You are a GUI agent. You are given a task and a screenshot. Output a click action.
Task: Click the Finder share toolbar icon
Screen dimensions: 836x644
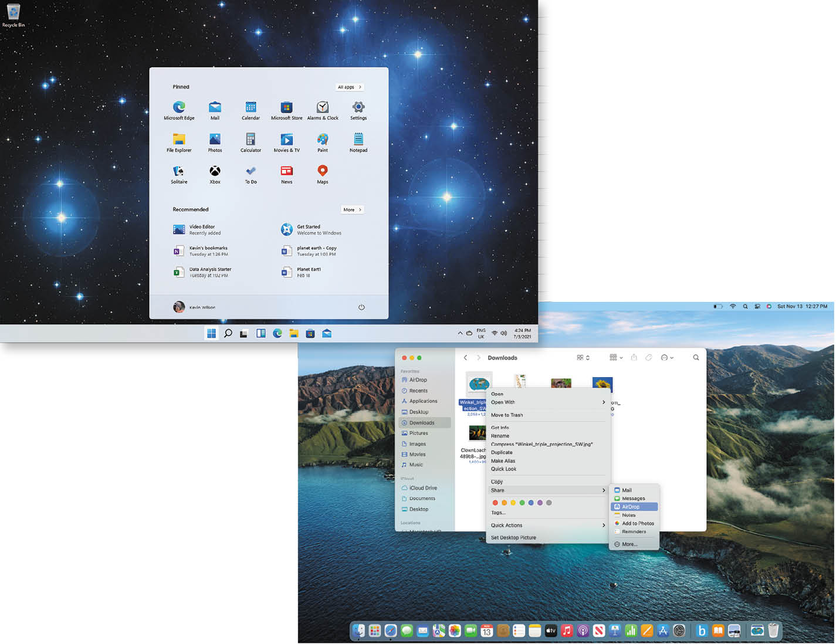pos(634,357)
